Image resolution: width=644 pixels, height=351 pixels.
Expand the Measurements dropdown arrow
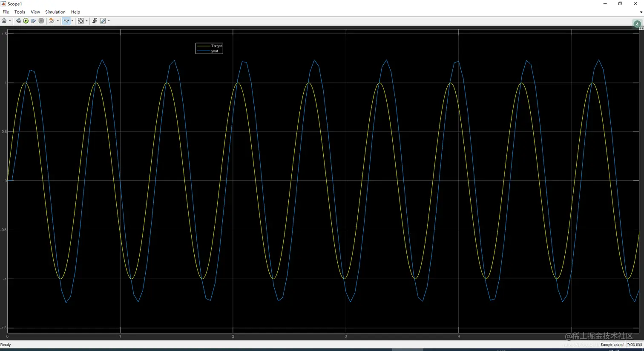point(109,21)
